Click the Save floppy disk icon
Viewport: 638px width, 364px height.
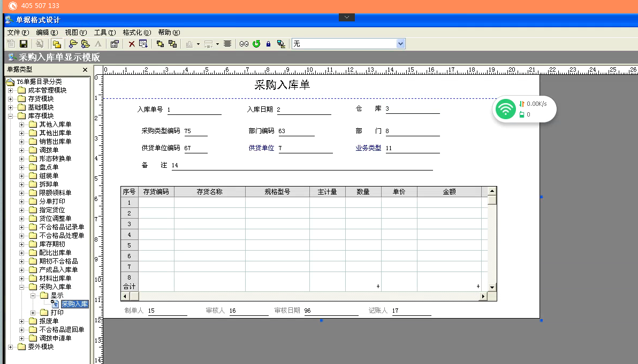pyautogui.click(x=24, y=44)
